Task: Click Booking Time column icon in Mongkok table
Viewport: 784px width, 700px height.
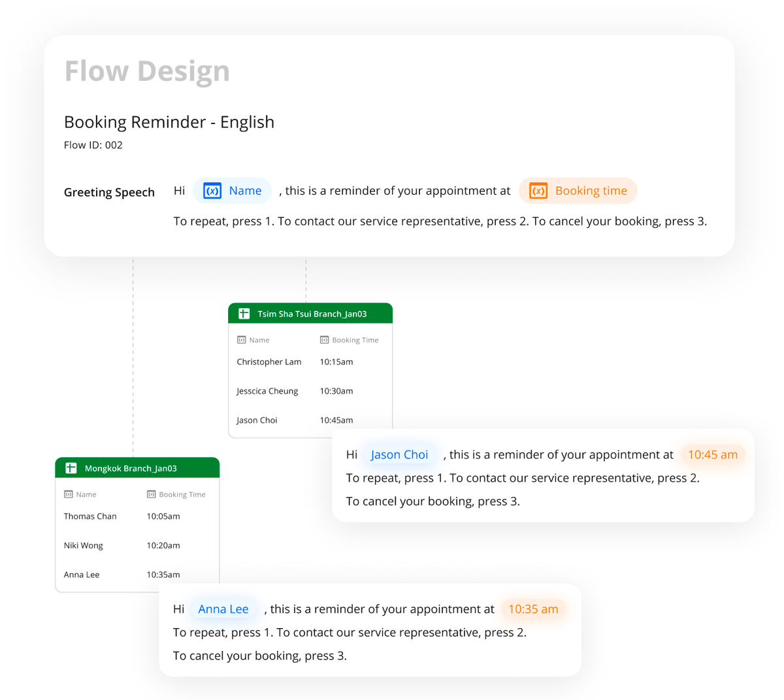Action: pyautogui.click(x=151, y=494)
